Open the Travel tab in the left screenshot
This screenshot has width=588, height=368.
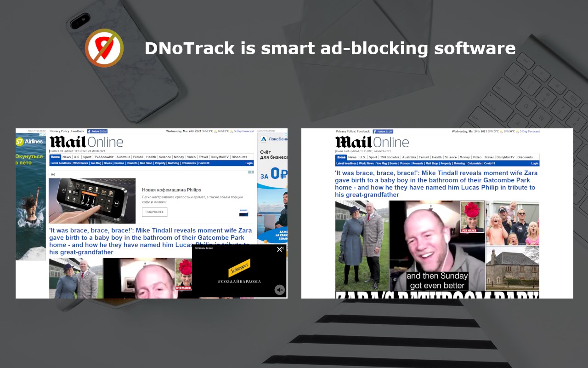click(x=203, y=157)
